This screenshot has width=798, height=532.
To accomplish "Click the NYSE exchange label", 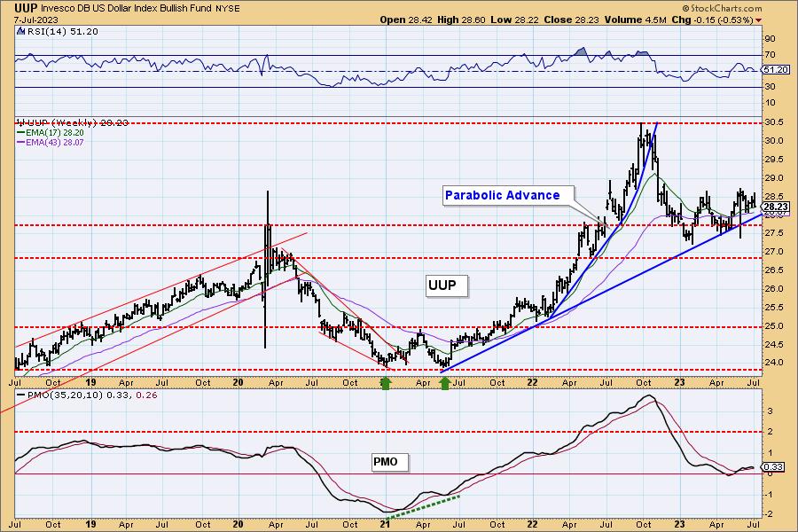I will pyautogui.click(x=228, y=9).
